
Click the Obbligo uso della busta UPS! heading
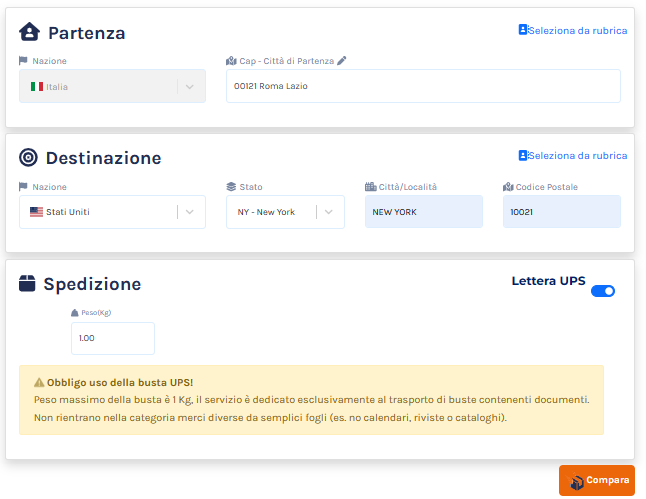click(120, 382)
